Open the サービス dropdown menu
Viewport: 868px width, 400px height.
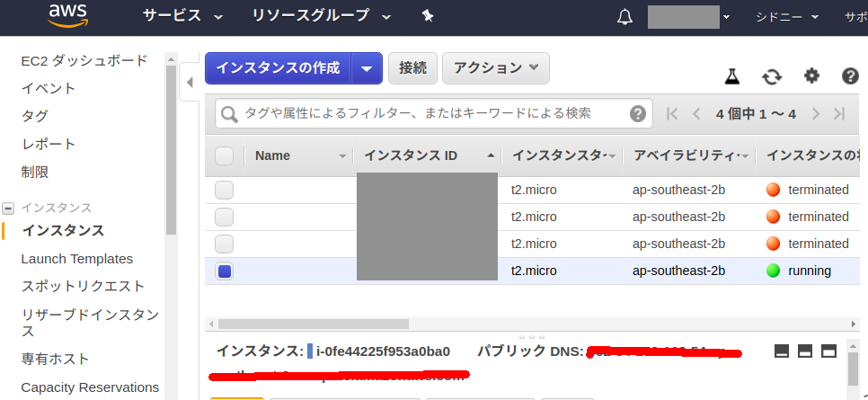click(182, 16)
